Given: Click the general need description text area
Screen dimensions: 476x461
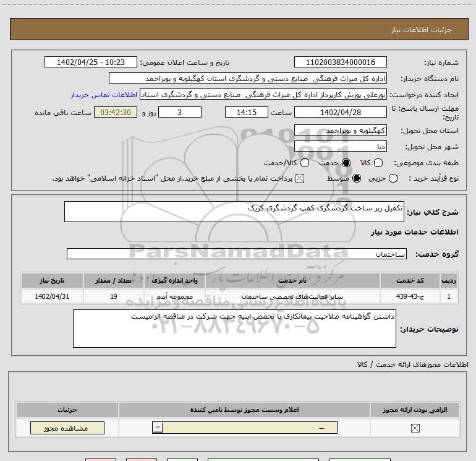Looking at the screenshot, I should 234,212.
